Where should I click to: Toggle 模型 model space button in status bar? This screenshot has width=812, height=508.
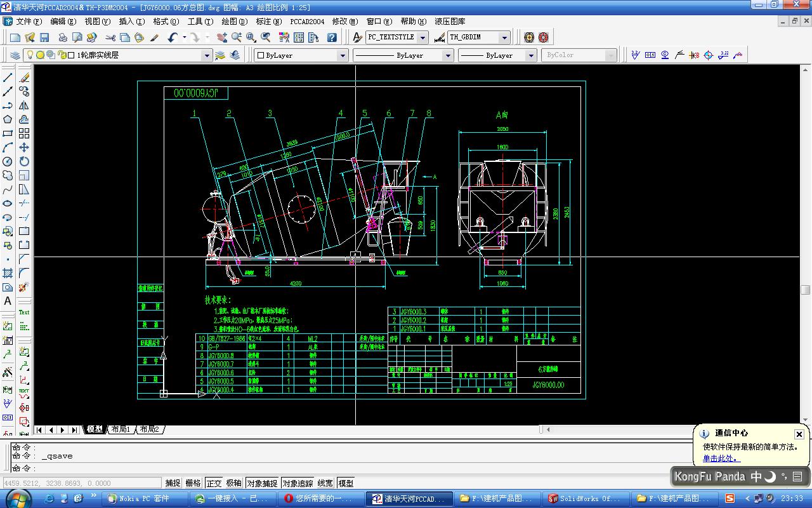(346, 483)
